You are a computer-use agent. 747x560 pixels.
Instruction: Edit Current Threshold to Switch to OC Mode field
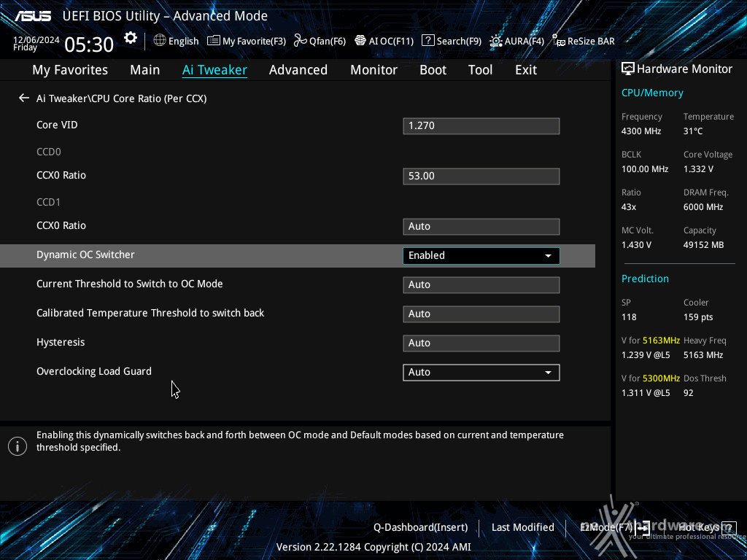point(481,285)
